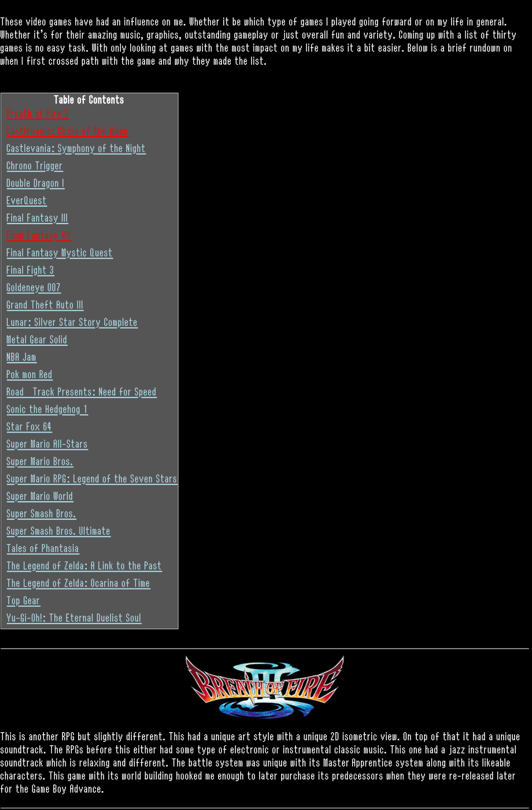Open Castlevania: Circle of the Moon link
Viewport: 532px width, 810px height.
[x=67, y=131]
